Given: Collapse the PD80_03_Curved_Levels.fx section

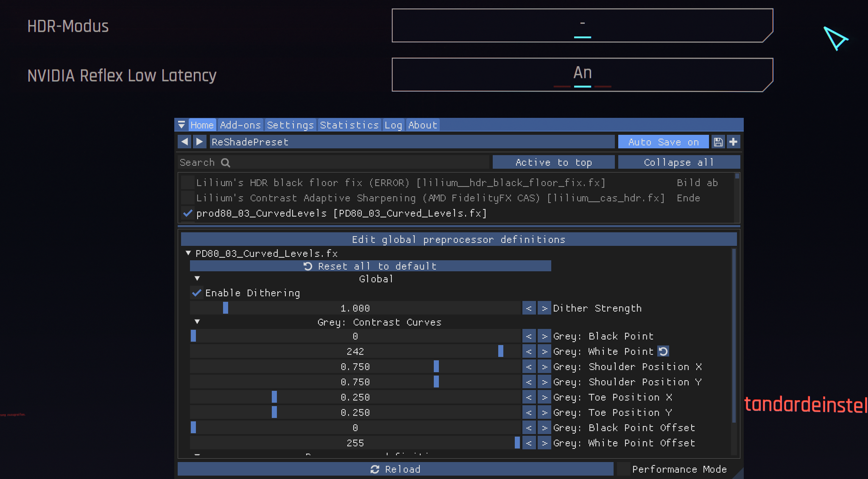Looking at the screenshot, I should coord(188,253).
